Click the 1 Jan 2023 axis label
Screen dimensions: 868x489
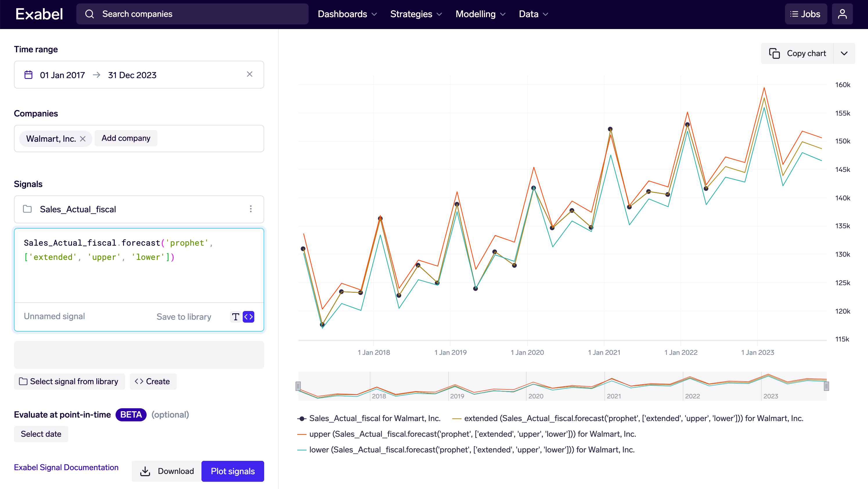pyautogui.click(x=757, y=353)
